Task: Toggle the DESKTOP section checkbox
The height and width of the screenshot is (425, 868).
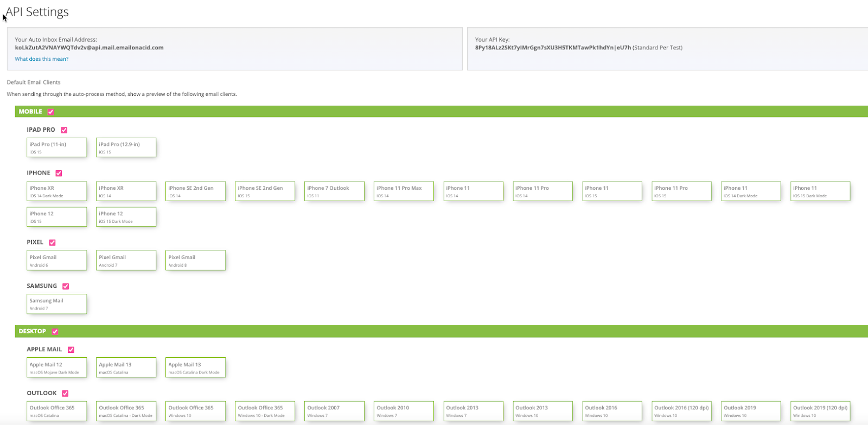Action: point(55,331)
